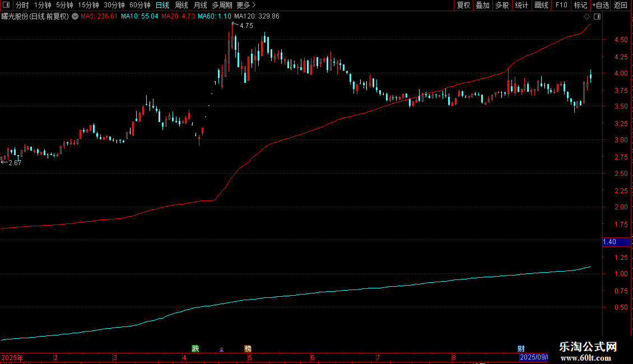Click the 标记 mark button

(580, 5)
